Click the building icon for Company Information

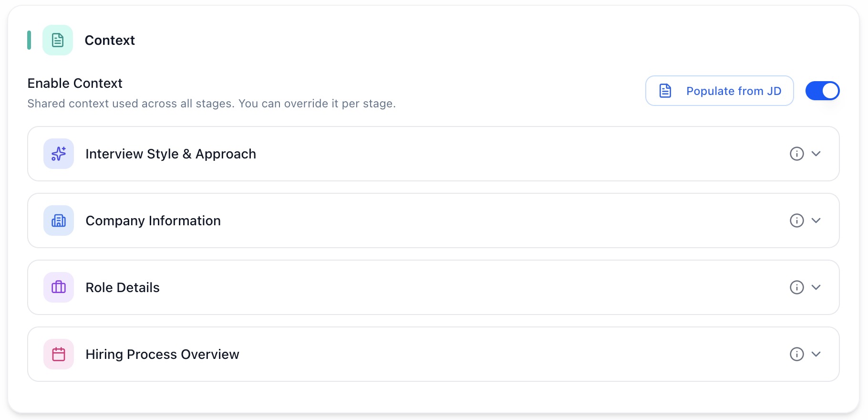click(x=59, y=220)
